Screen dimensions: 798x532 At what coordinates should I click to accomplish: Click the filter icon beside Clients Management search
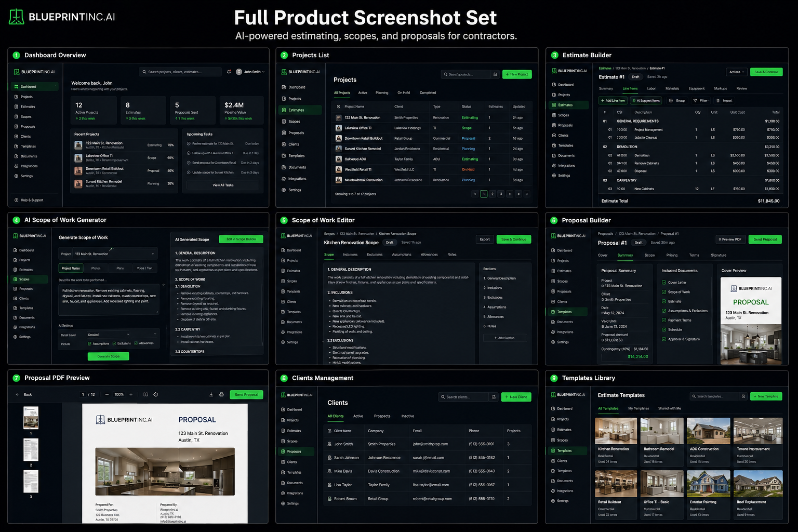click(x=494, y=397)
